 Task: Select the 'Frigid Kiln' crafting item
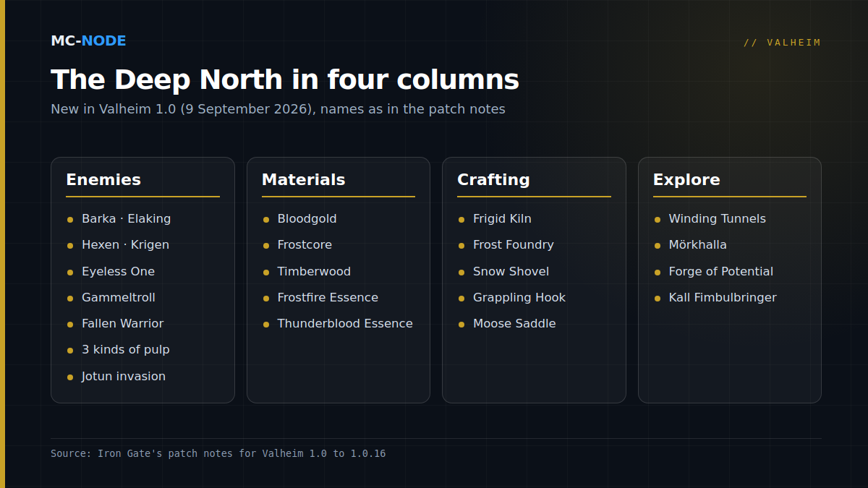pos(502,218)
